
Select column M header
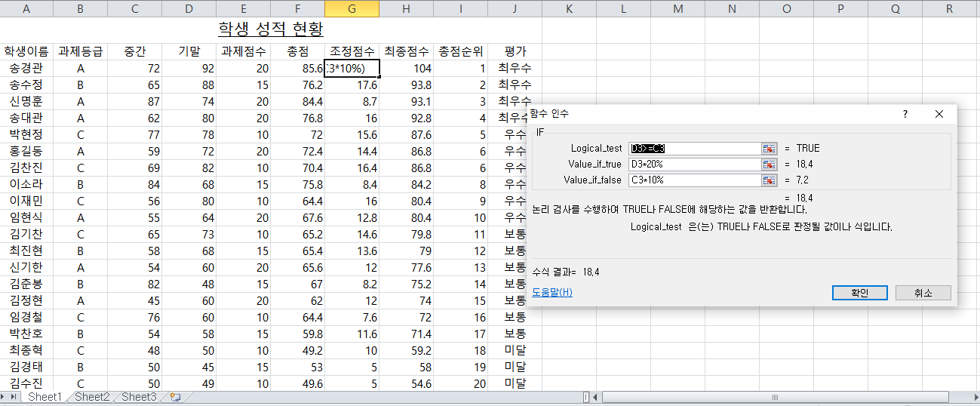(x=677, y=9)
